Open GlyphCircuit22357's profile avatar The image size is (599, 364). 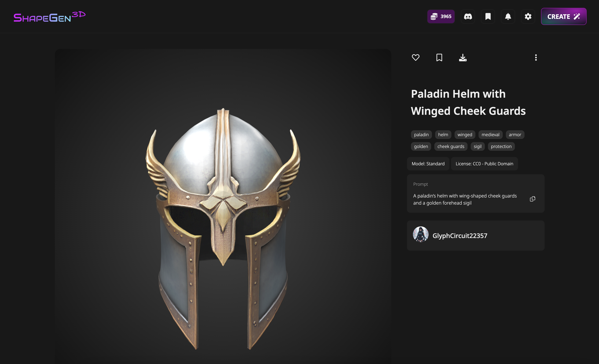[421, 234]
